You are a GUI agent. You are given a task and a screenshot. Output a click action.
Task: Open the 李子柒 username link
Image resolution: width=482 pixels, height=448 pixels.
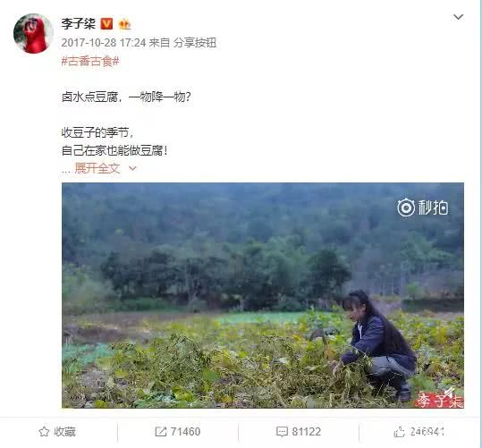tap(79, 23)
